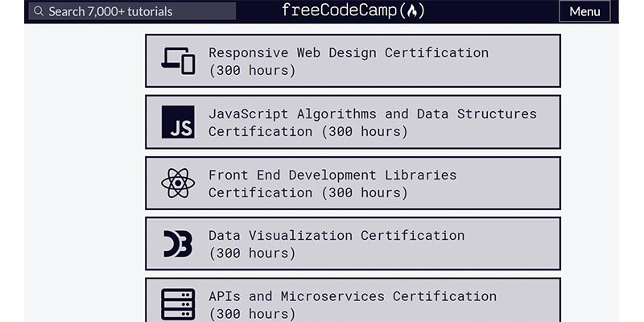The height and width of the screenshot is (322, 644).
Task: Open the Menu button
Action: (585, 11)
